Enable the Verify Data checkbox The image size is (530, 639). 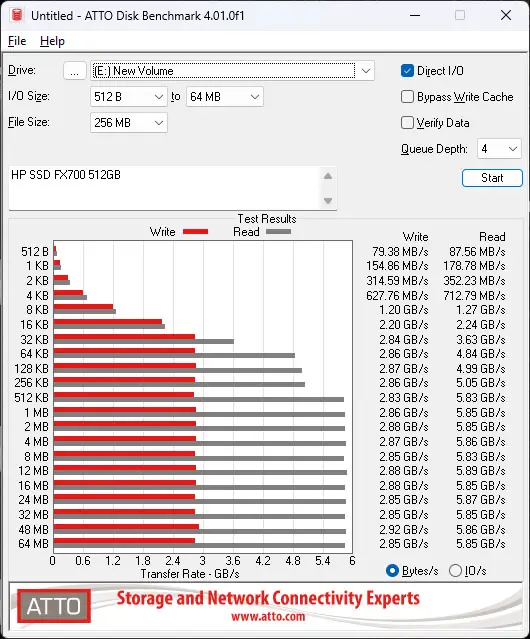click(407, 123)
